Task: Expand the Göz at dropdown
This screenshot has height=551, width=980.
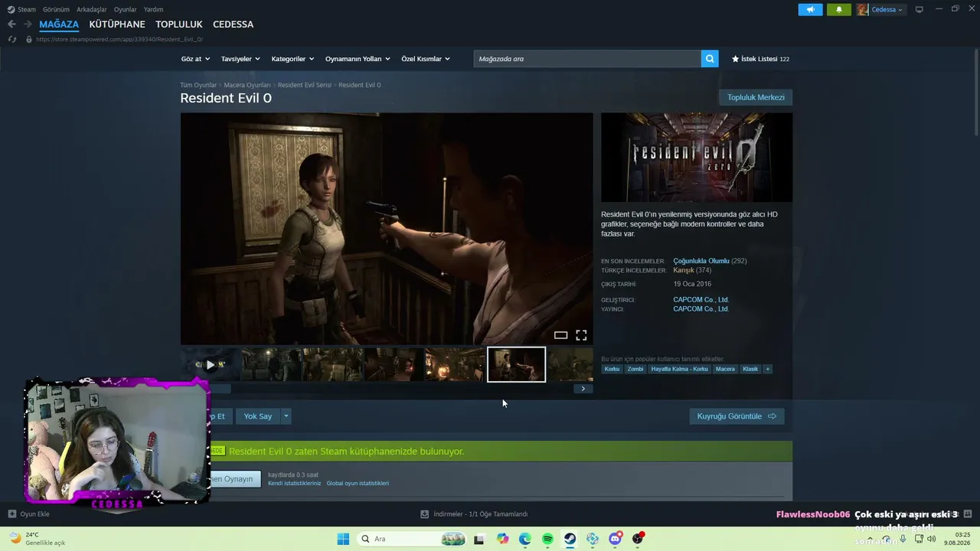Action: click(194, 59)
